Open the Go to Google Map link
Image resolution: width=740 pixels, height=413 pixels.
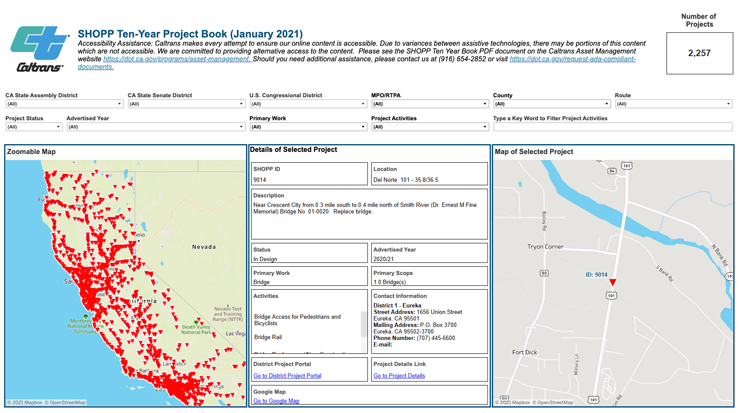coord(277,401)
